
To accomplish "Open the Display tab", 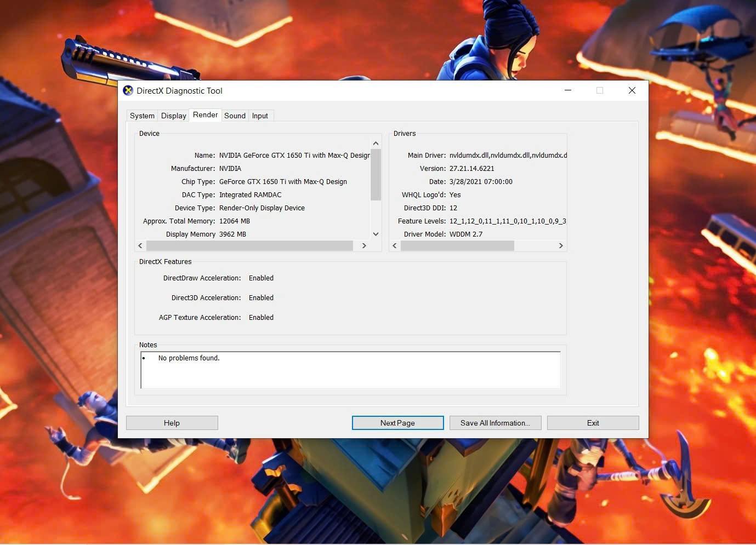I will [173, 116].
